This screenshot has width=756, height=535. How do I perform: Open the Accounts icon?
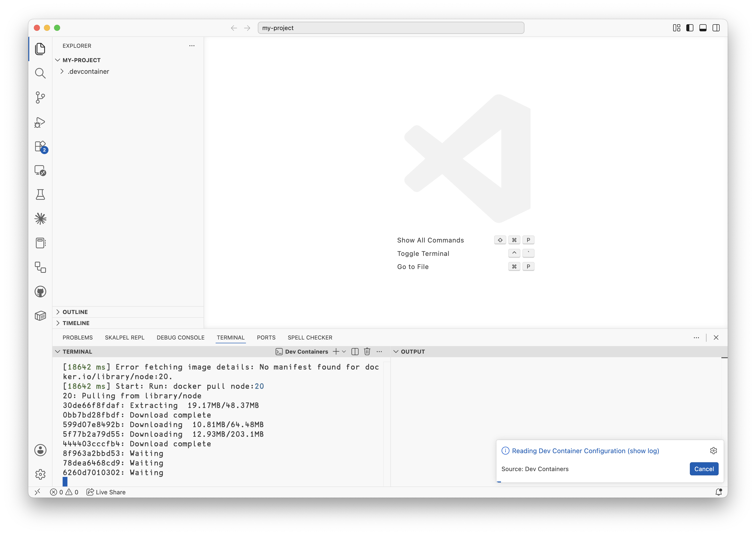[40, 450]
